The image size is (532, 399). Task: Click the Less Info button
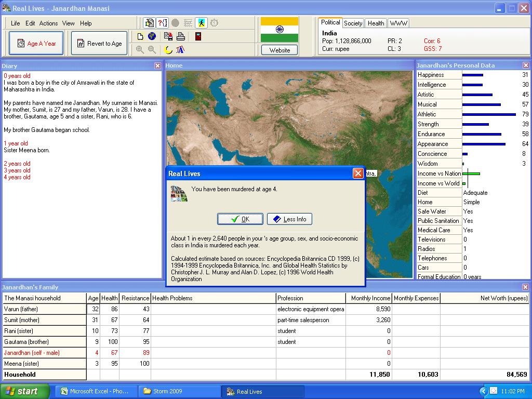[289, 219]
